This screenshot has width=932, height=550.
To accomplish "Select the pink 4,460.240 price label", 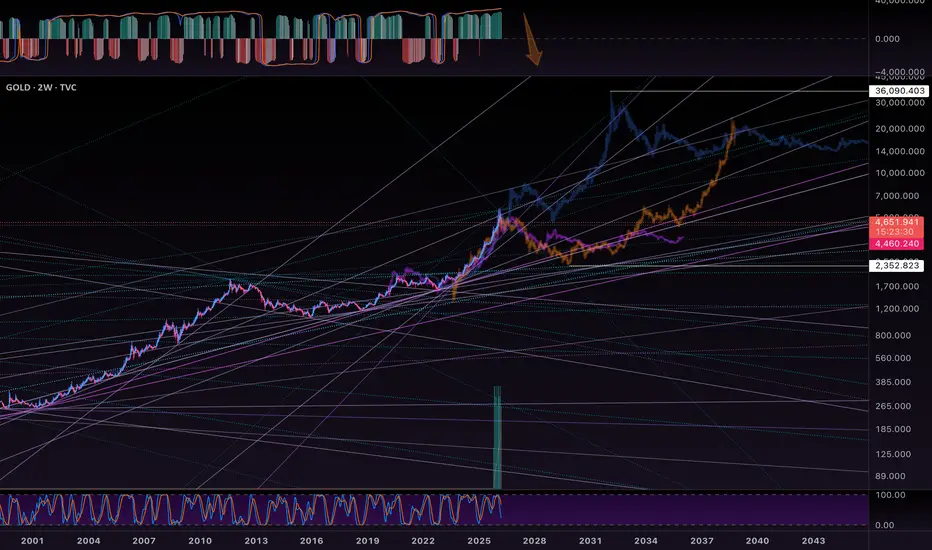I will 897,244.
